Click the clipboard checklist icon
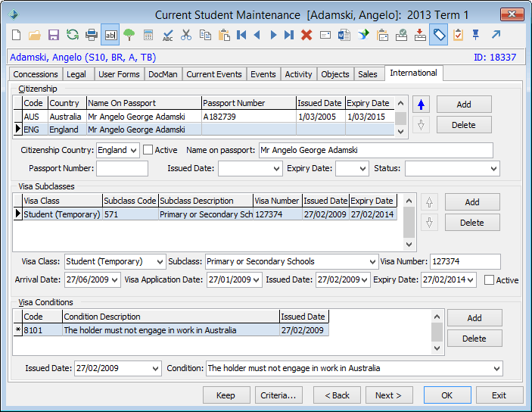 coord(458,35)
